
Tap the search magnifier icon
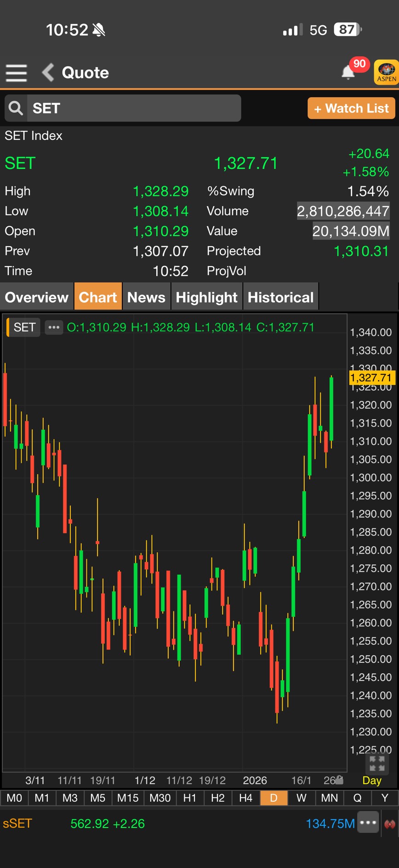(16, 109)
